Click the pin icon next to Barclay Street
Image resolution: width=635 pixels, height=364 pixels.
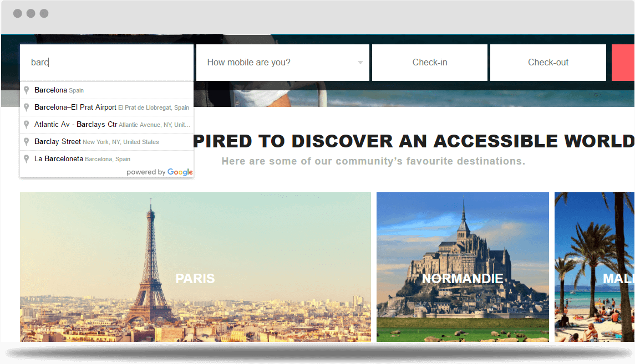click(26, 142)
